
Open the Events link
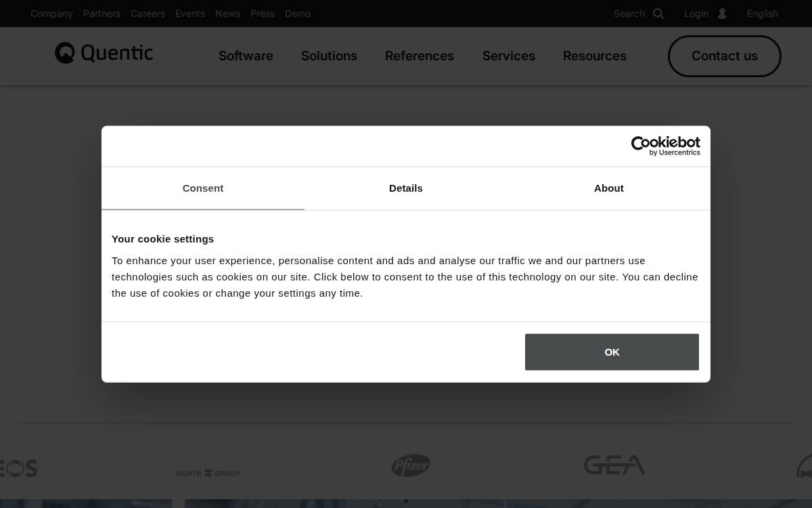190,14
